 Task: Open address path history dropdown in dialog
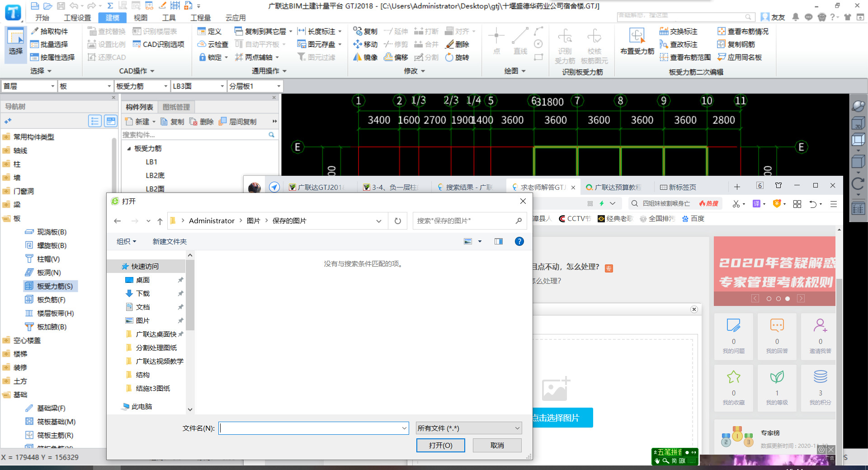378,221
